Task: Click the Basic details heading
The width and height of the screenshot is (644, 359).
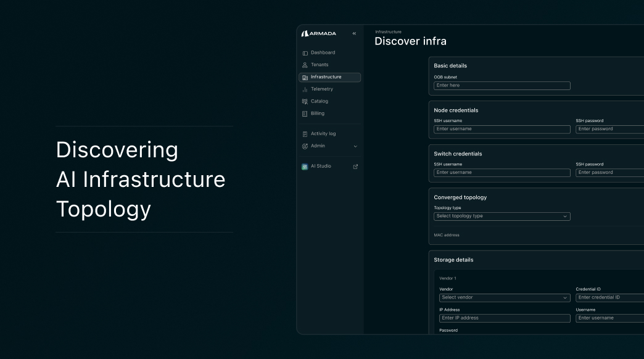Action: pyautogui.click(x=450, y=66)
